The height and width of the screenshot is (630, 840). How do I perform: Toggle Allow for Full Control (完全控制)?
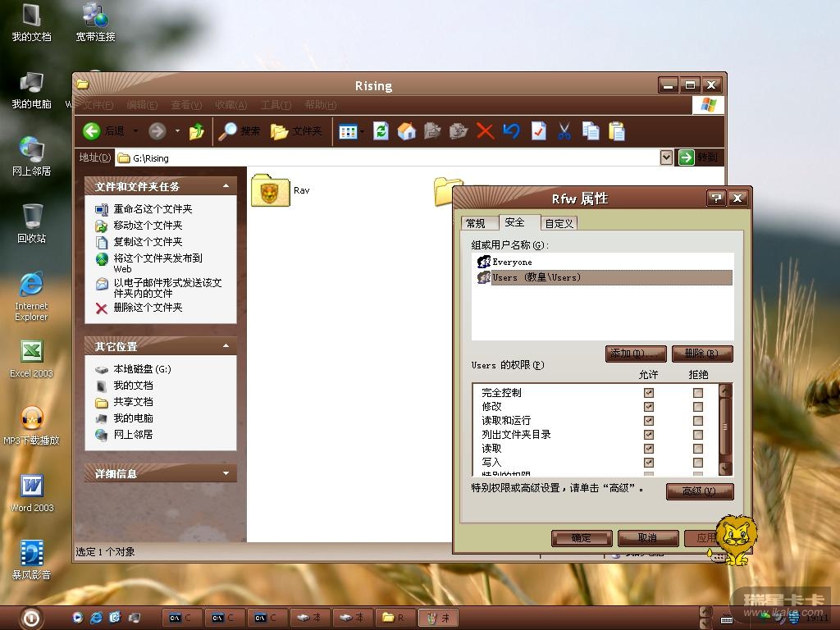648,393
